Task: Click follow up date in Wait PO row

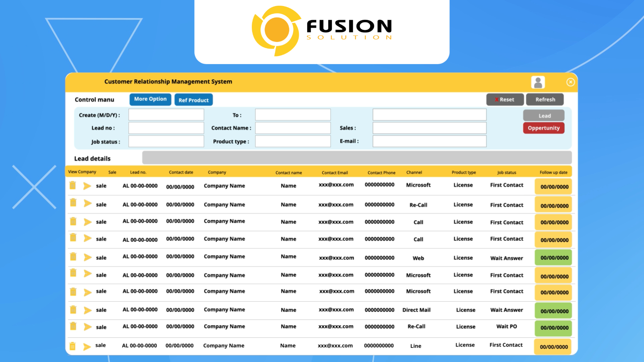Action: [553, 328]
